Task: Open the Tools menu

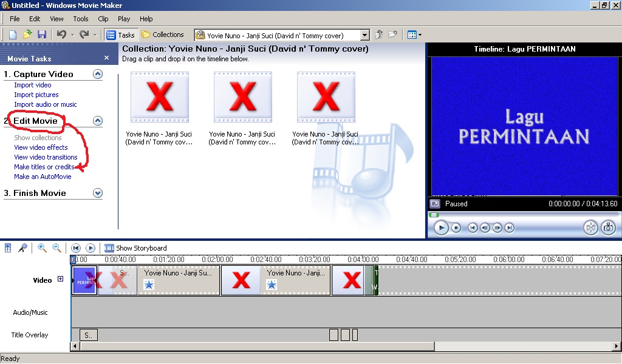Action: click(81, 19)
